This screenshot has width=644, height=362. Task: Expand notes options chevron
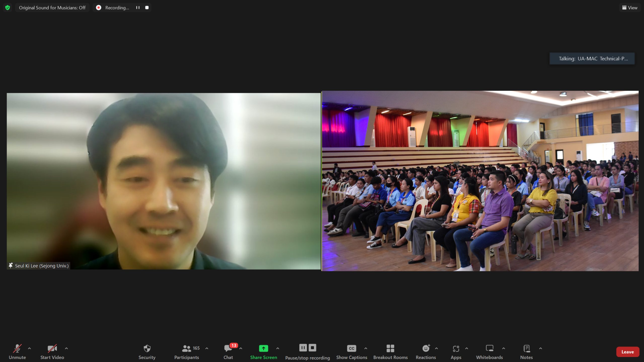click(541, 348)
